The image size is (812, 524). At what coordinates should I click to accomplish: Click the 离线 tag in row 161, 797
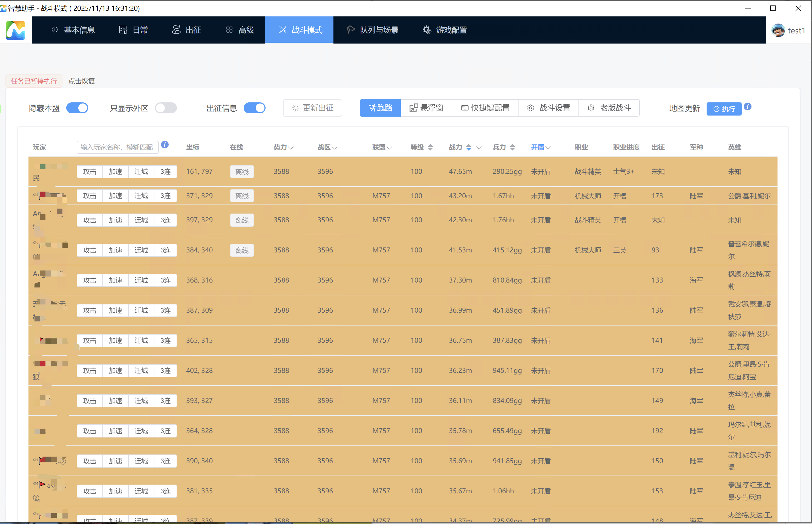[242, 172]
